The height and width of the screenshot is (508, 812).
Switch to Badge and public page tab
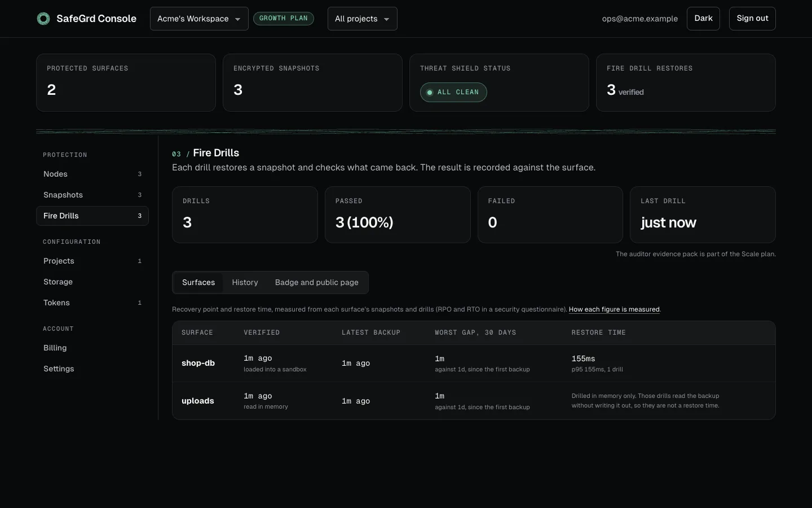[317, 282]
